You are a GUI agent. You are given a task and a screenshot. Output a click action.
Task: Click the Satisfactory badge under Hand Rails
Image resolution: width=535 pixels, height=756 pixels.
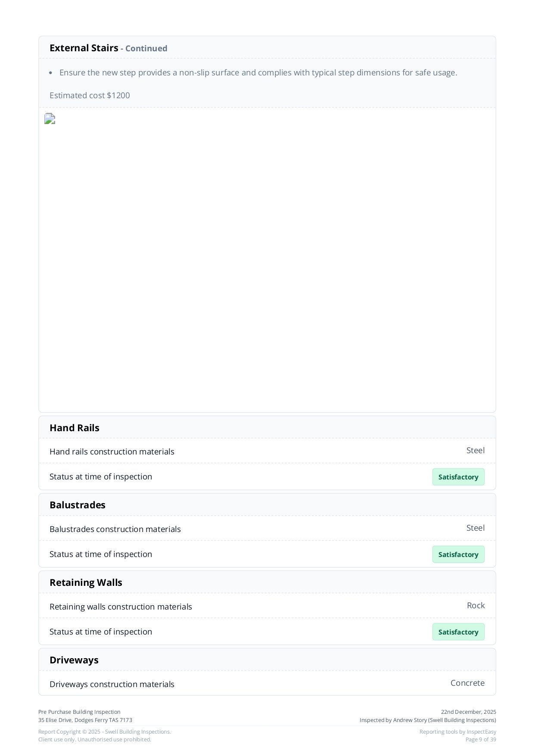tap(458, 477)
